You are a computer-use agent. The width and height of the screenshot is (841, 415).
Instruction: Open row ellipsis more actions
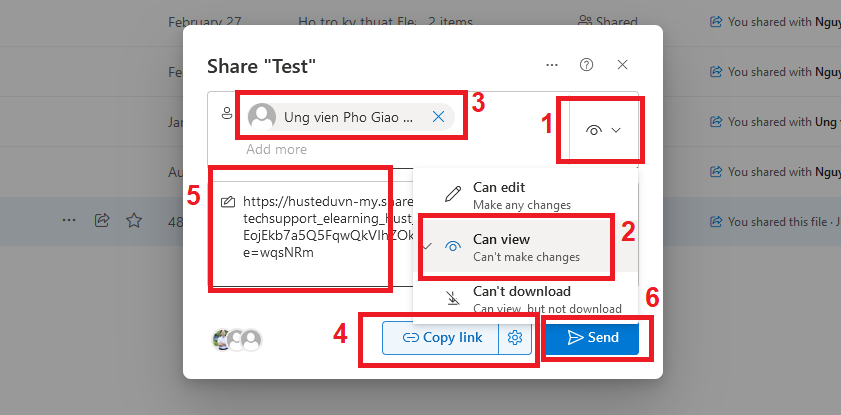click(x=69, y=220)
